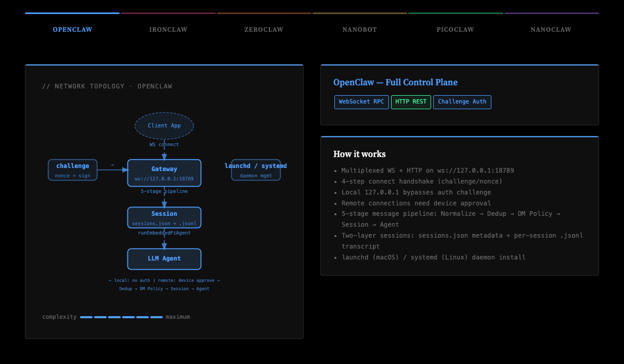Open the NANOCLAW tab

(x=551, y=30)
